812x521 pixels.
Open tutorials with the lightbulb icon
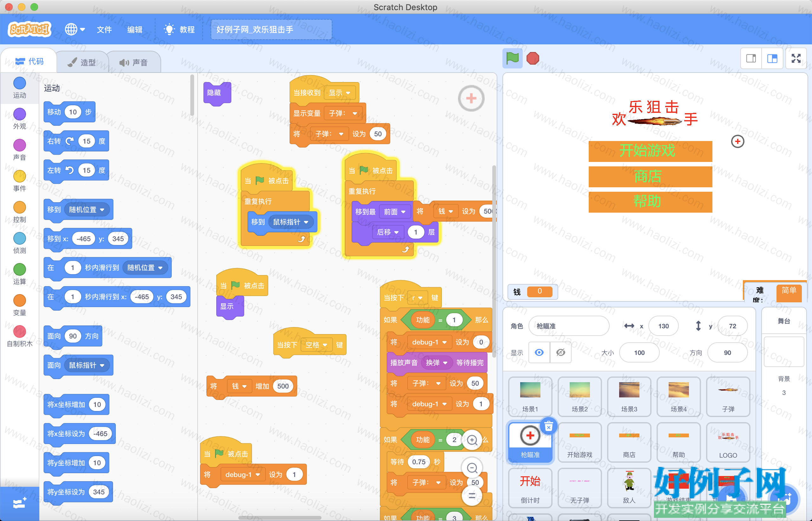pyautogui.click(x=169, y=29)
